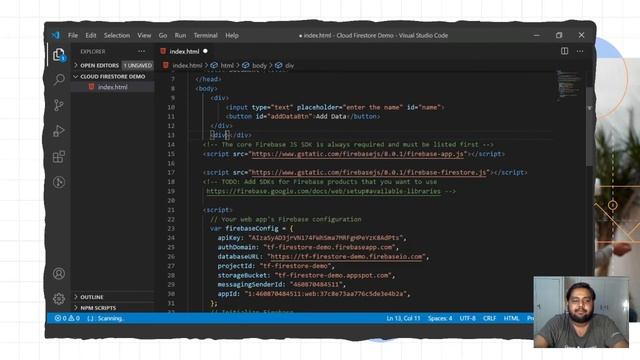Select index.html in the Explorer file tree
640x360 pixels.
click(113, 87)
